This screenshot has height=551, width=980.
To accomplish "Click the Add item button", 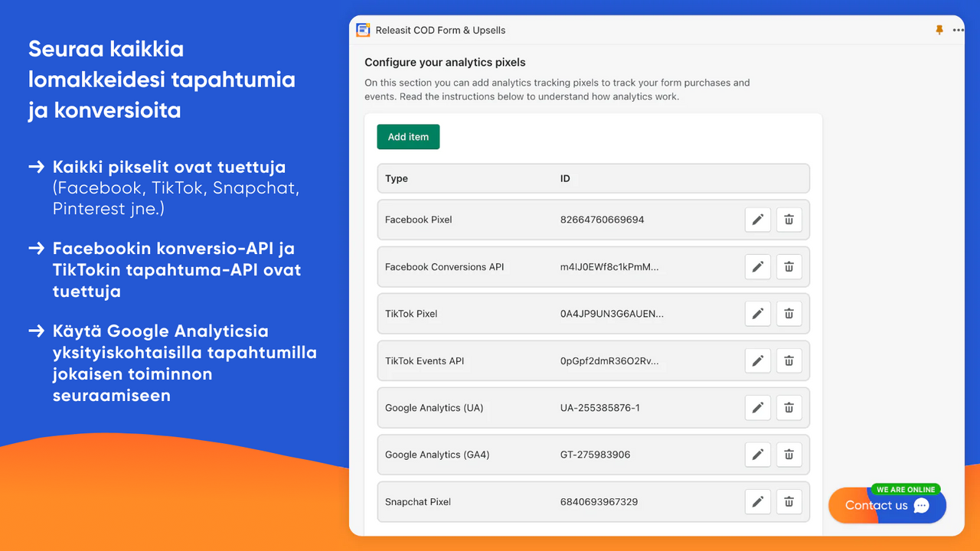I will 408,137.
